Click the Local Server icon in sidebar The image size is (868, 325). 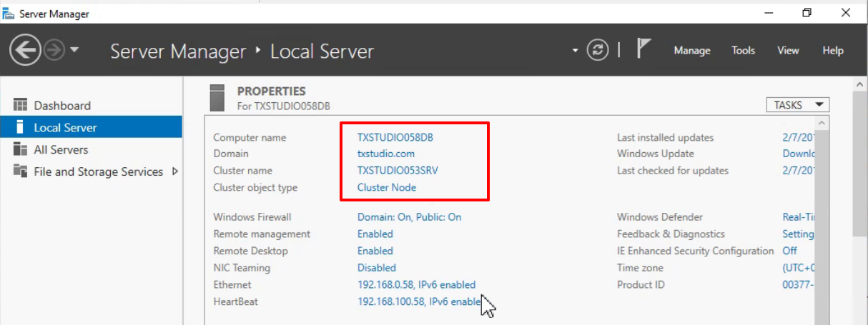20,127
